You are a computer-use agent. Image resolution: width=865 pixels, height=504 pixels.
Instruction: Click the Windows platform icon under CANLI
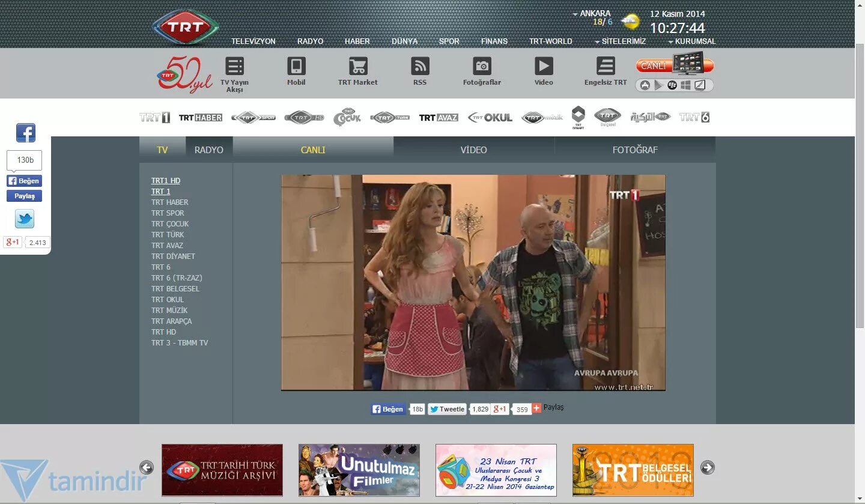click(x=686, y=85)
